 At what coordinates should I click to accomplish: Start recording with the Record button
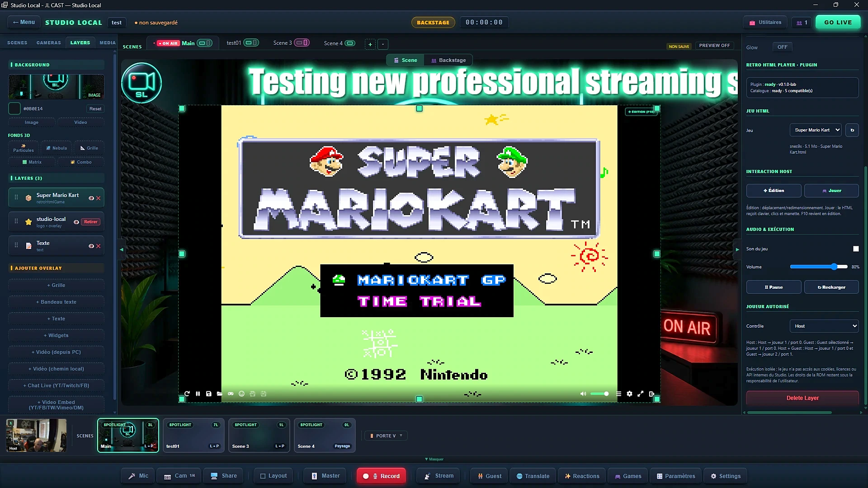(x=381, y=476)
